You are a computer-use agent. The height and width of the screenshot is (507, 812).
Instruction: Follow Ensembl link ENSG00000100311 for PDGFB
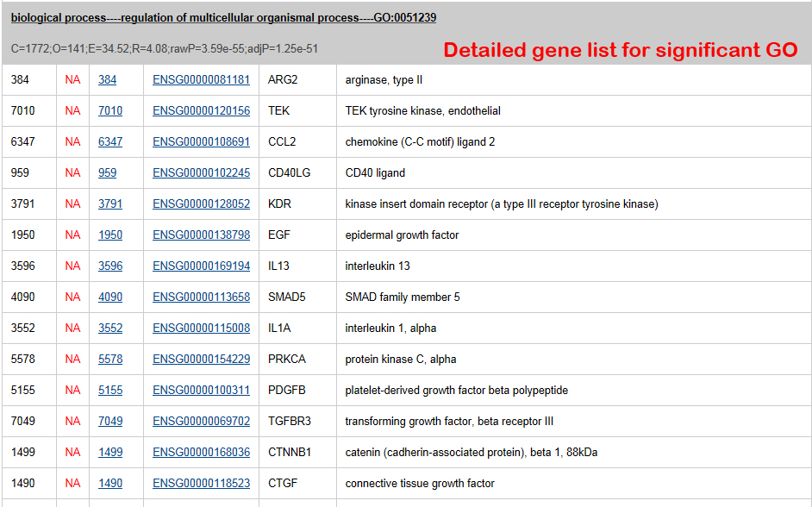[x=201, y=391]
